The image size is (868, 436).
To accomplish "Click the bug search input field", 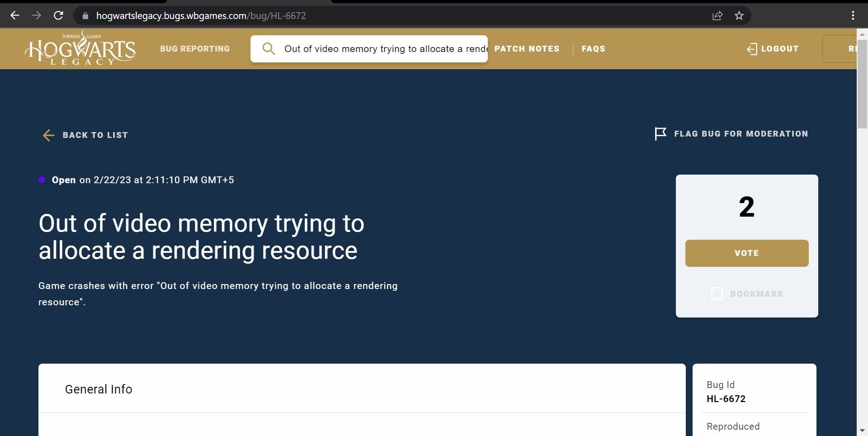I will point(384,49).
